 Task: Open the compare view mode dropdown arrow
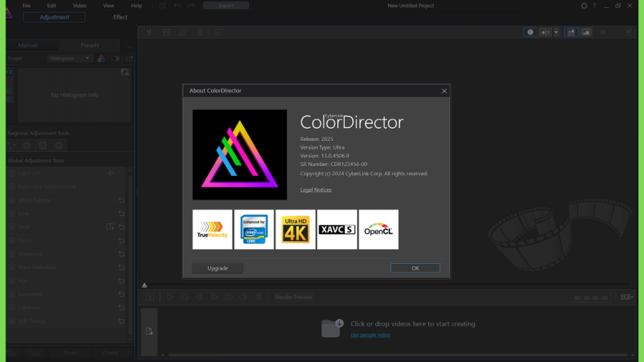556,32
